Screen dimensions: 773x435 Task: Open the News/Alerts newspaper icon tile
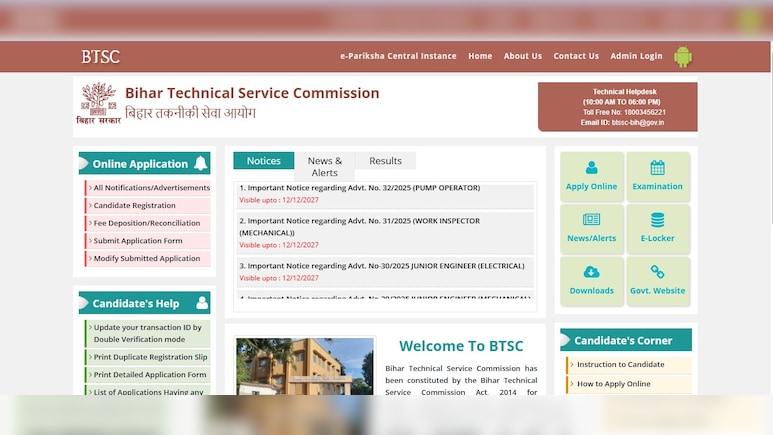(592, 229)
